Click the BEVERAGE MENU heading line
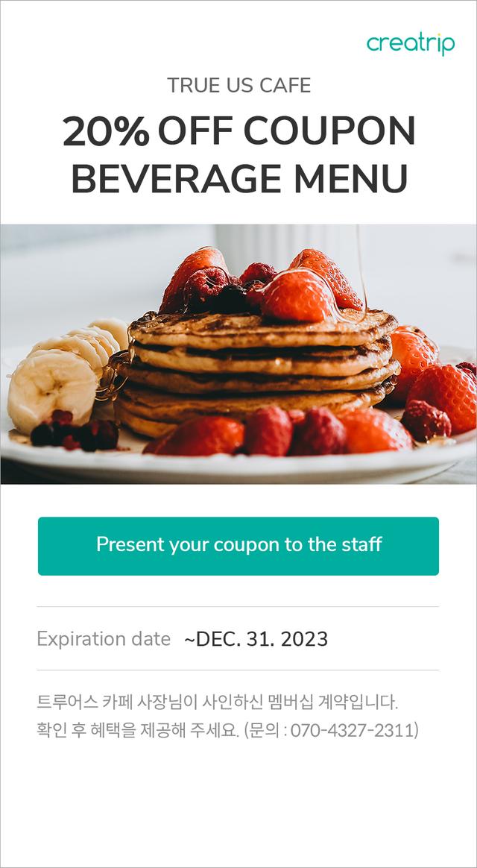 [x=239, y=180]
